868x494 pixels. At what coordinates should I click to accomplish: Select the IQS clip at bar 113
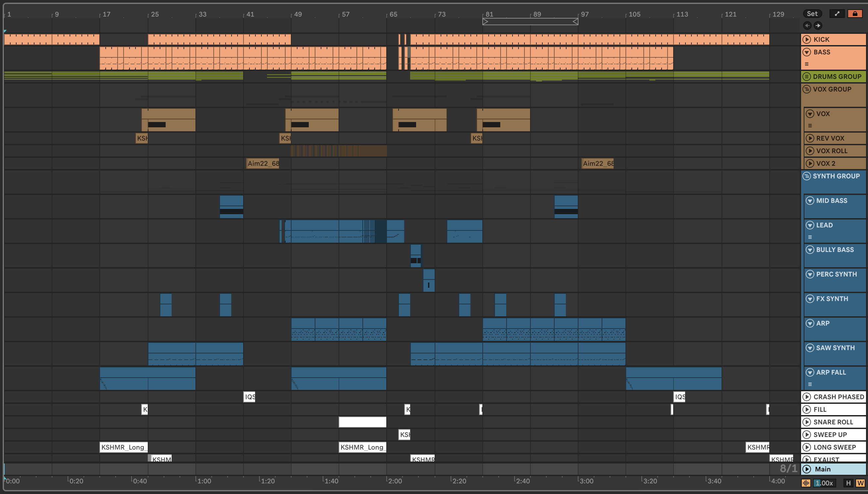pos(679,397)
